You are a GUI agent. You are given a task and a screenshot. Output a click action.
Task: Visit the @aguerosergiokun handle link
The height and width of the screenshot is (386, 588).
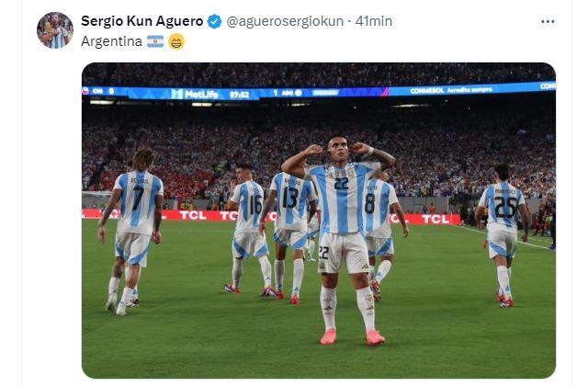coord(285,21)
